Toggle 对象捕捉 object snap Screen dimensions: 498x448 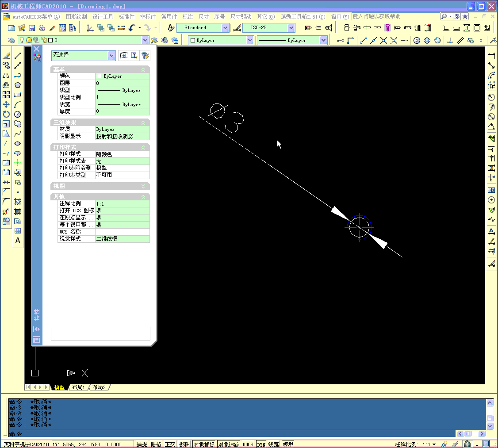coord(204,444)
